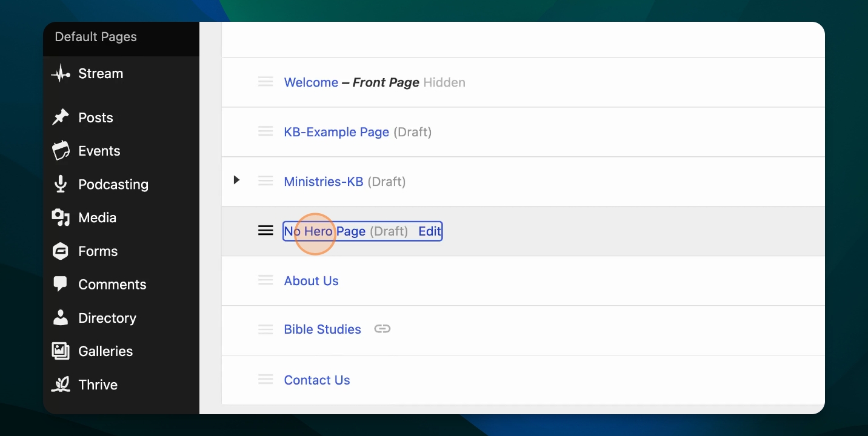The height and width of the screenshot is (436, 868).
Task: Click the drag handle for No Hero Page
Action: click(265, 231)
